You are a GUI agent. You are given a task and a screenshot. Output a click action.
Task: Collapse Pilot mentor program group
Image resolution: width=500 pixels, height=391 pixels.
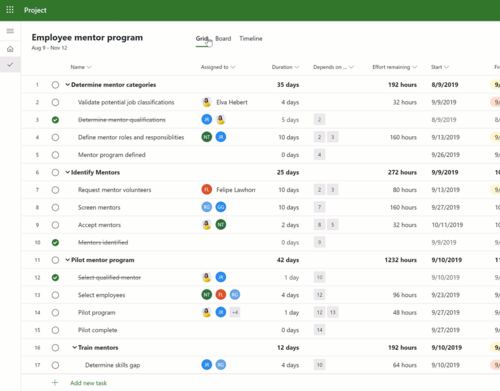coord(67,260)
